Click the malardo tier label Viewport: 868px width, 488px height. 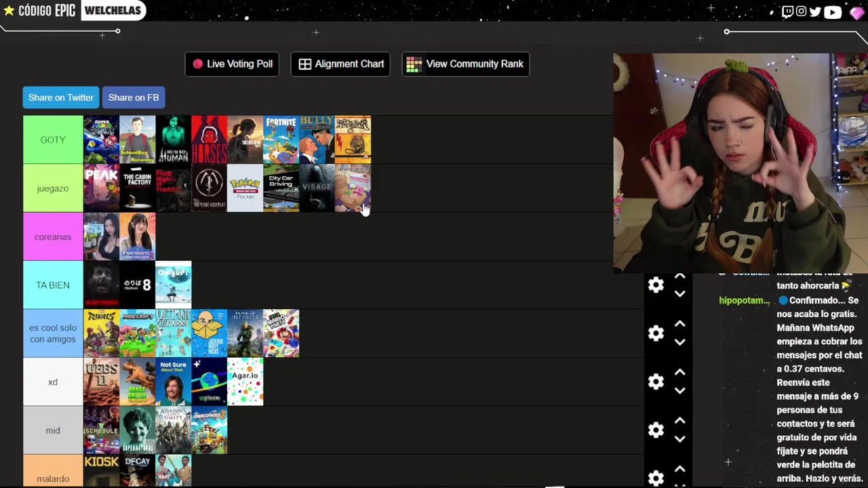coord(53,471)
